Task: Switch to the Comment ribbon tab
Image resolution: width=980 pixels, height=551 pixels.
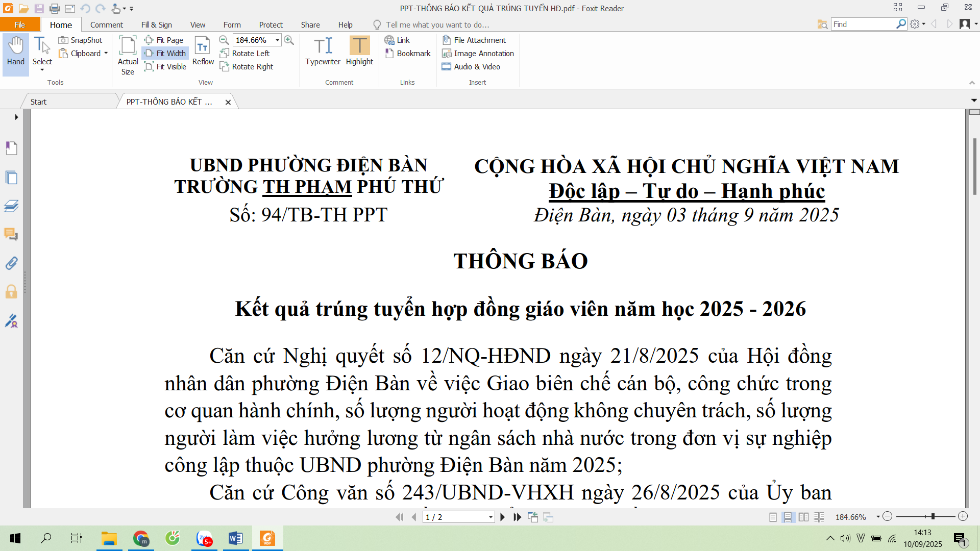Action: pos(106,24)
